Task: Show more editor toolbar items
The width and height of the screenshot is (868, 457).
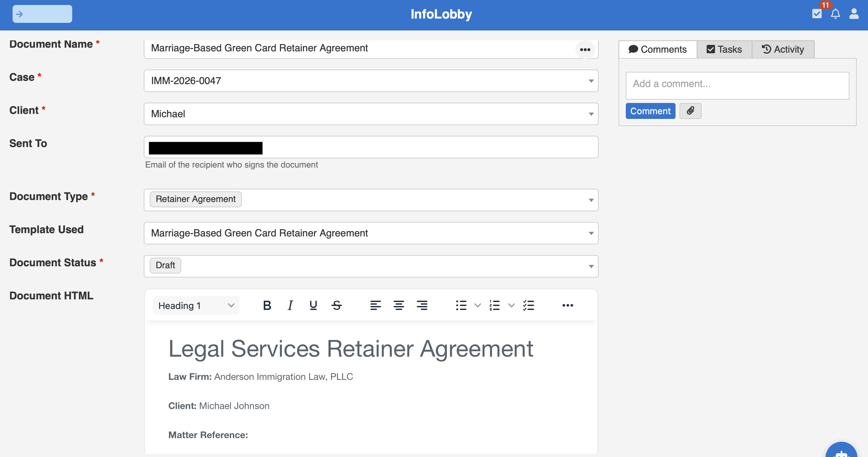Action: [568, 305]
